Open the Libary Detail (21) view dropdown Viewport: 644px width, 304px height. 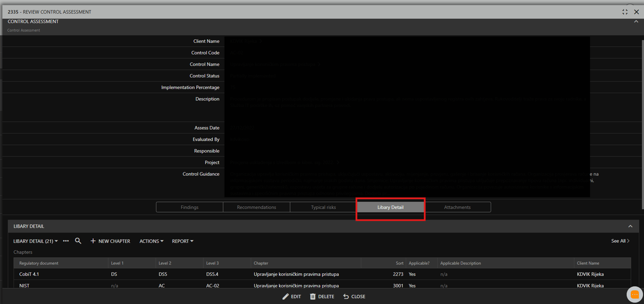(x=36, y=241)
